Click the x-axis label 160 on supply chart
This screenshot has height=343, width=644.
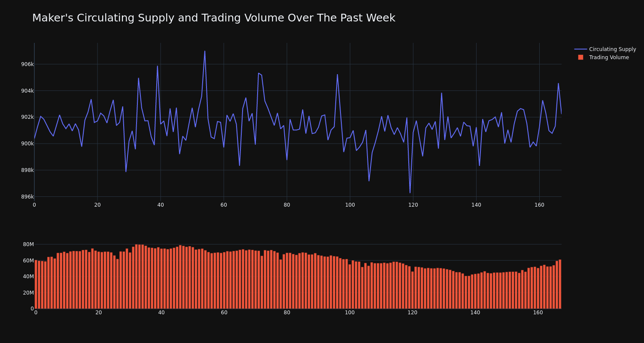539,205
